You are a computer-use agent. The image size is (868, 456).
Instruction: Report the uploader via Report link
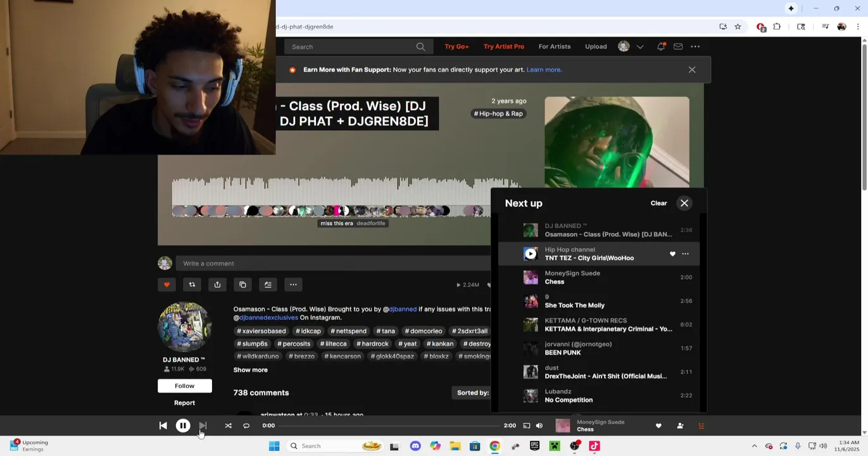184,403
